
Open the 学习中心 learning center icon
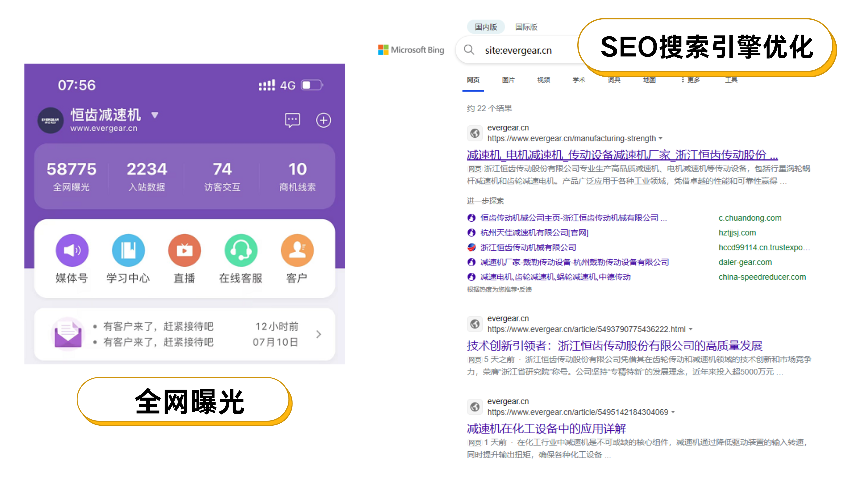[128, 250]
